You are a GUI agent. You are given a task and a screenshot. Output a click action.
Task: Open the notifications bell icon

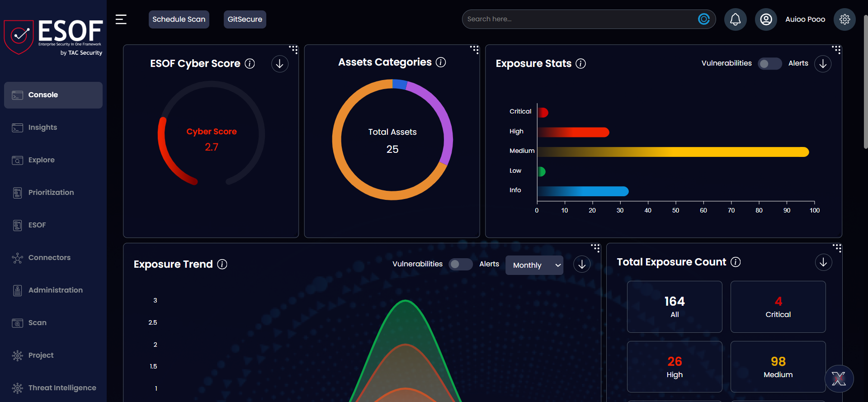(x=735, y=19)
